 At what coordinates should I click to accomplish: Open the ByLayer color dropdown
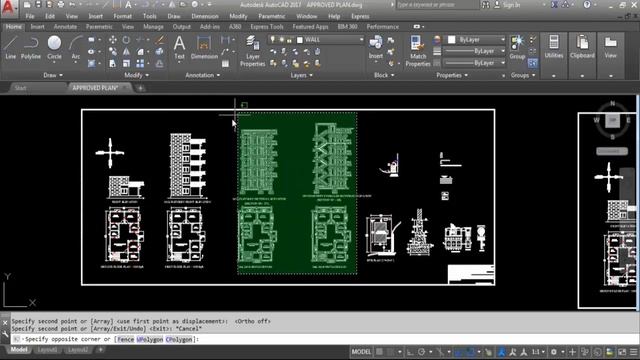[x=477, y=40]
